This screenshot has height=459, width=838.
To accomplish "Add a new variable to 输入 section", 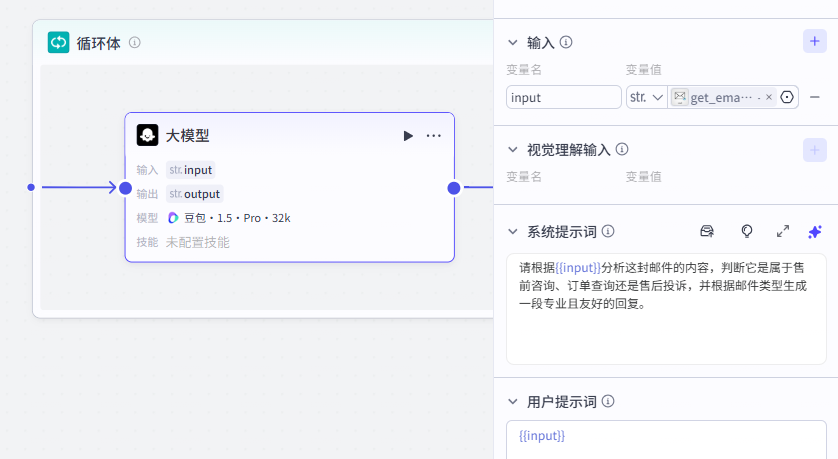I will (814, 42).
